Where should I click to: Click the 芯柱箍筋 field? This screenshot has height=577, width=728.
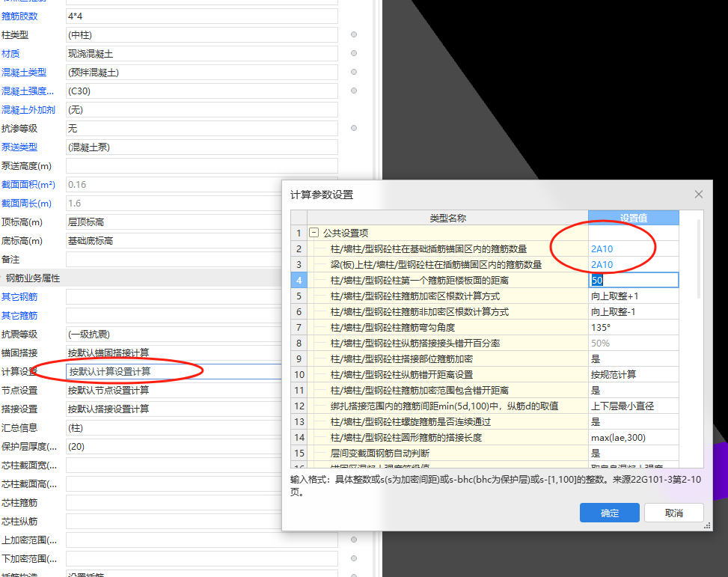pyautogui.click(x=174, y=503)
